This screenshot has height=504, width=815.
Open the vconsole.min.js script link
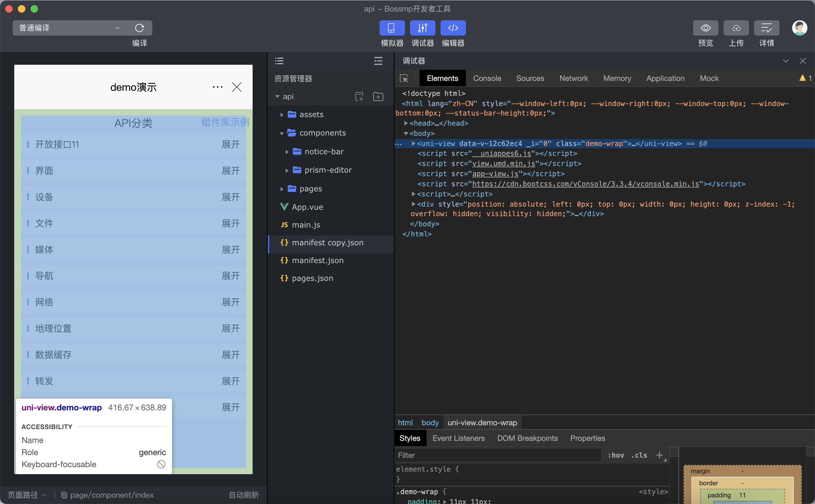point(585,184)
